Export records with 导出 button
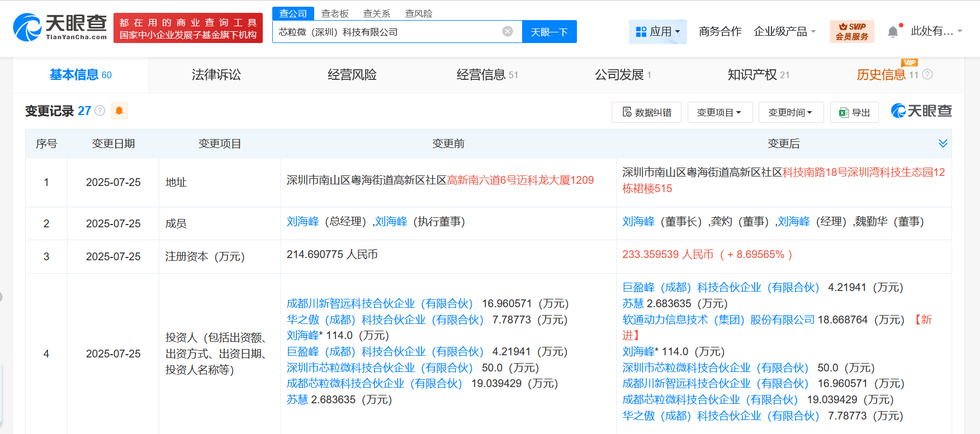 coord(854,112)
